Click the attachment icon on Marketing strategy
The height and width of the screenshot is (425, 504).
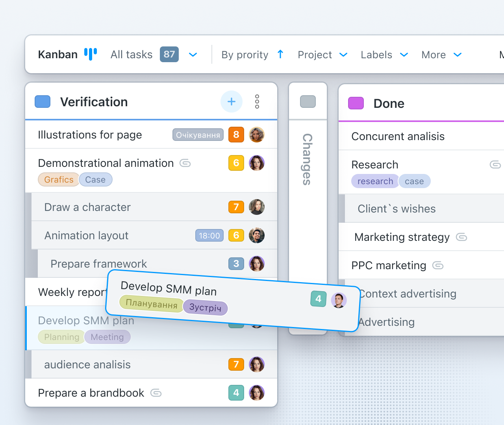(x=461, y=237)
